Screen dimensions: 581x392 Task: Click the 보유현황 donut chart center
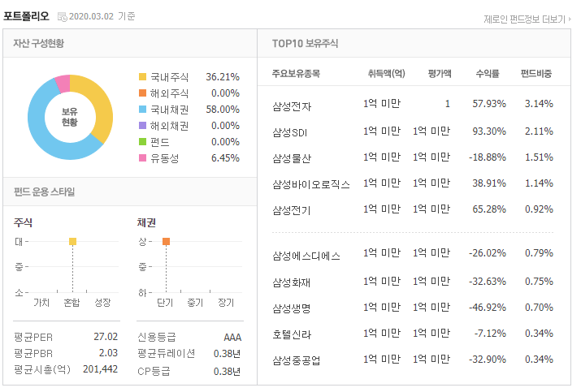(x=70, y=117)
